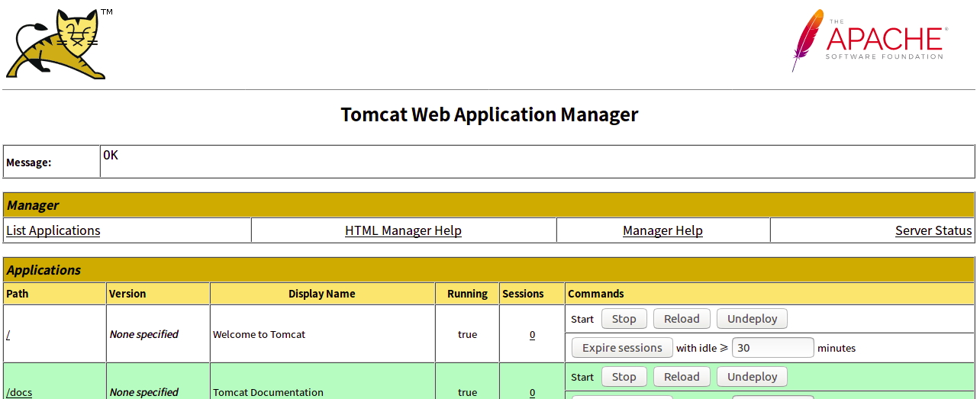Click the "Commands" column header

click(x=596, y=294)
